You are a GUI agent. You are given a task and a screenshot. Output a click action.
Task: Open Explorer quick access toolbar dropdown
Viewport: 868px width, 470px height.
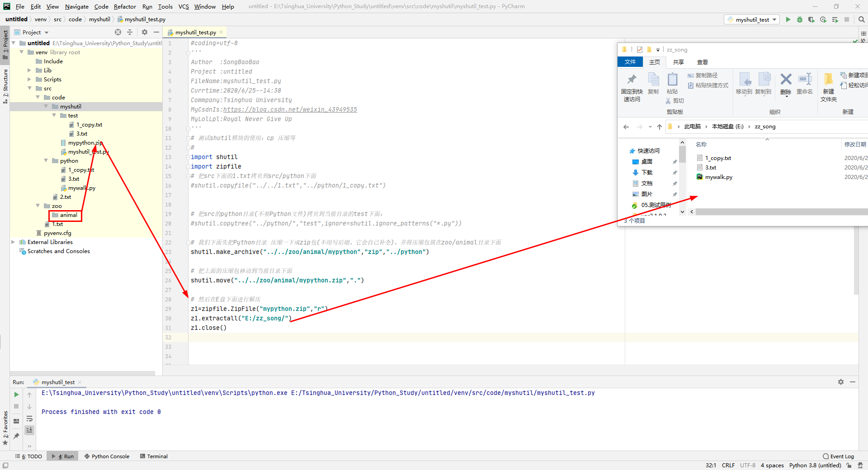click(x=658, y=50)
